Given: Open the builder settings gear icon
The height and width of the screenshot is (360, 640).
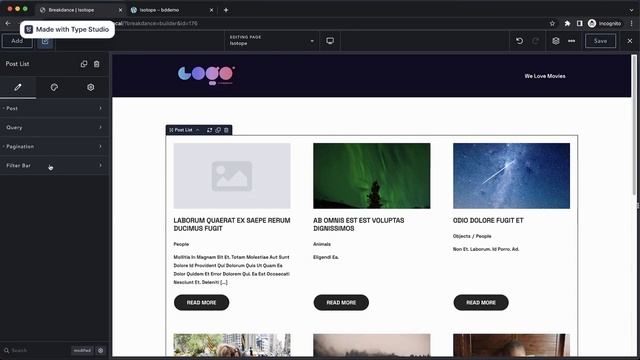Looking at the screenshot, I should point(556,41).
